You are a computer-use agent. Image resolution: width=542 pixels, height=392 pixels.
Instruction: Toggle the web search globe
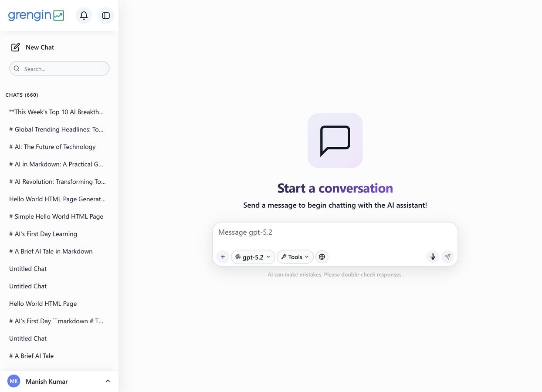click(x=322, y=257)
